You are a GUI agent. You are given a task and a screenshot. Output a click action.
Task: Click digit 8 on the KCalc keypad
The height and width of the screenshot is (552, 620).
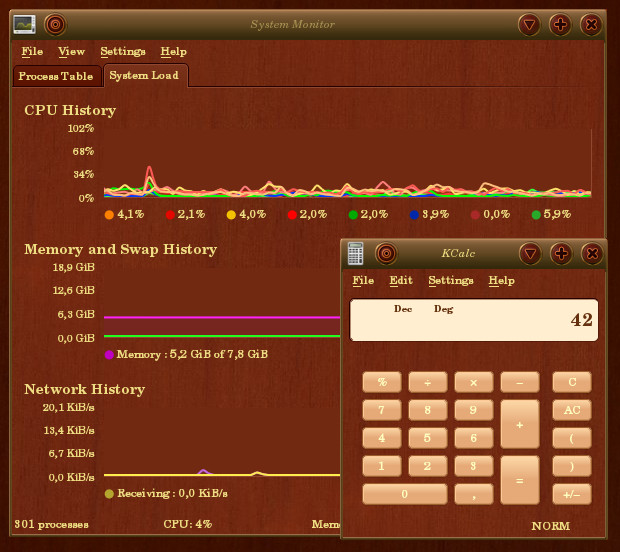pos(428,410)
